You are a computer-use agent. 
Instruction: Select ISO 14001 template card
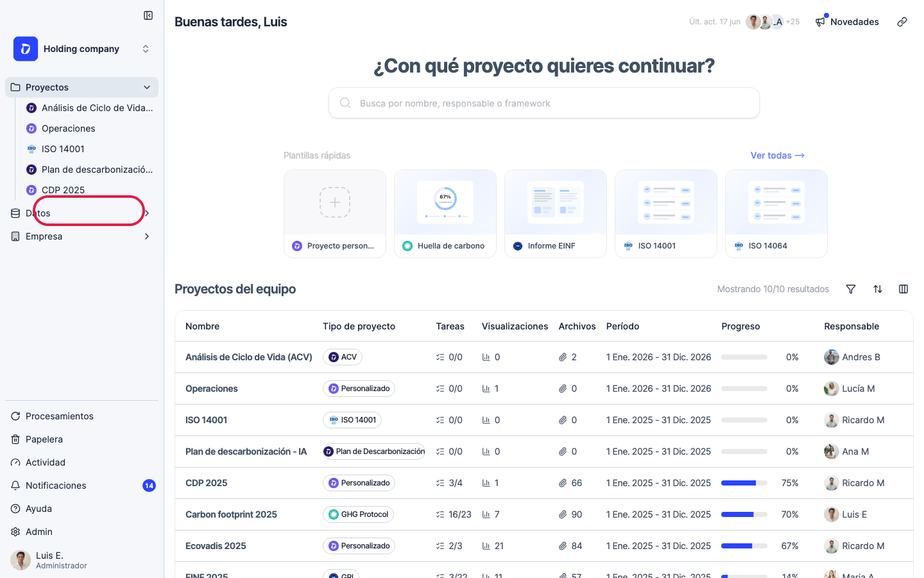(666, 214)
